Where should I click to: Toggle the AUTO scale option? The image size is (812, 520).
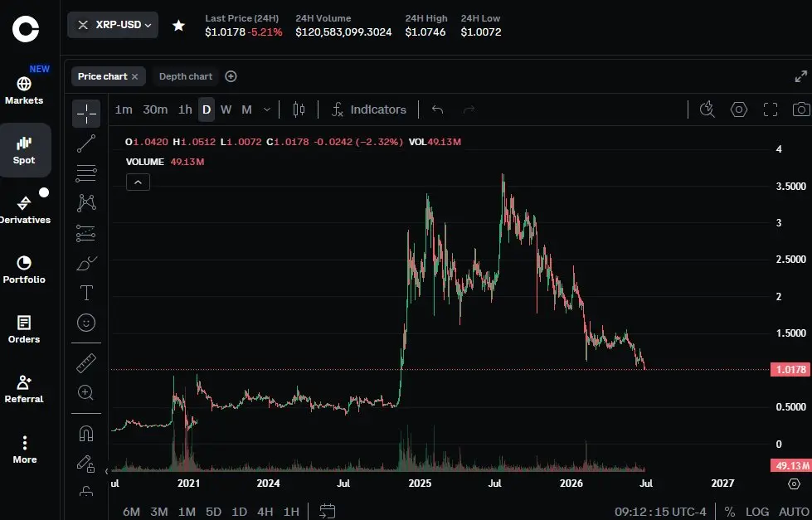point(794,512)
